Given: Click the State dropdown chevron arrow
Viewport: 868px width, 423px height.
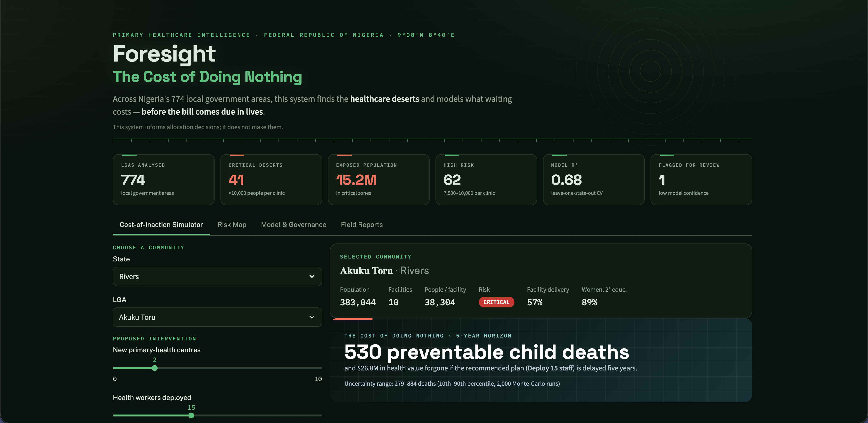Looking at the screenshot, I should pyautogui.click(x=312, y=276).
